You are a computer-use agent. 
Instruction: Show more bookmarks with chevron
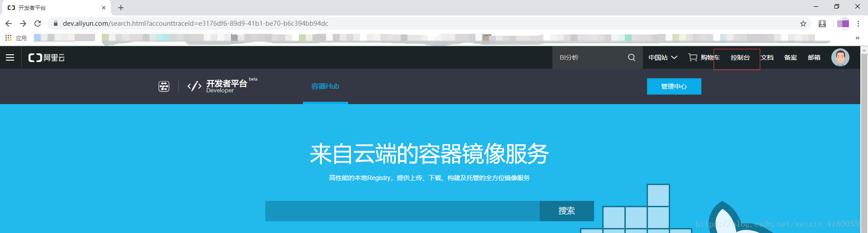coord(857,38)
